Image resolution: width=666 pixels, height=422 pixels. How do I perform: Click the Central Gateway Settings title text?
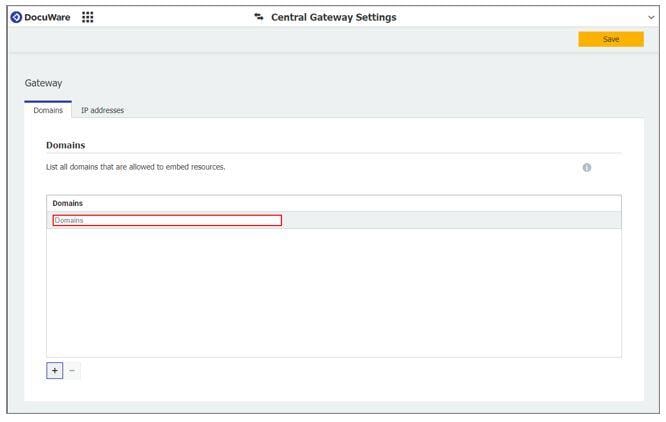[x=333, y=17]
